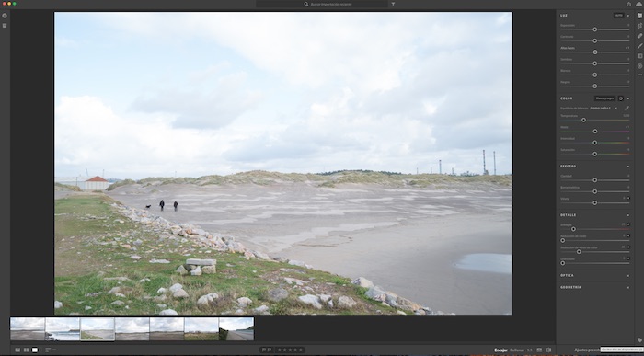This screenshot has height=356, width=644.
Task: Open Ajustes preestablecidos presets
Action: point(587,350)
